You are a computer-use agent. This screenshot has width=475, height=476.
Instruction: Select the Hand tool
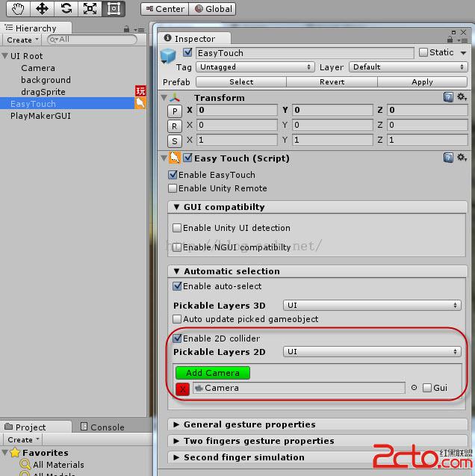point(18,9)
